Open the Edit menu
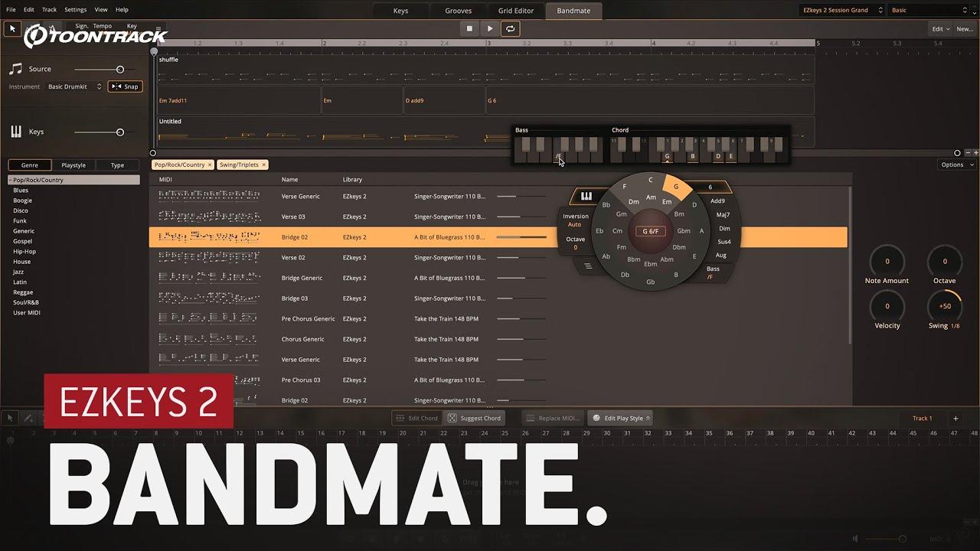Viewport: 980px width, 551px height. coord(28,10)
